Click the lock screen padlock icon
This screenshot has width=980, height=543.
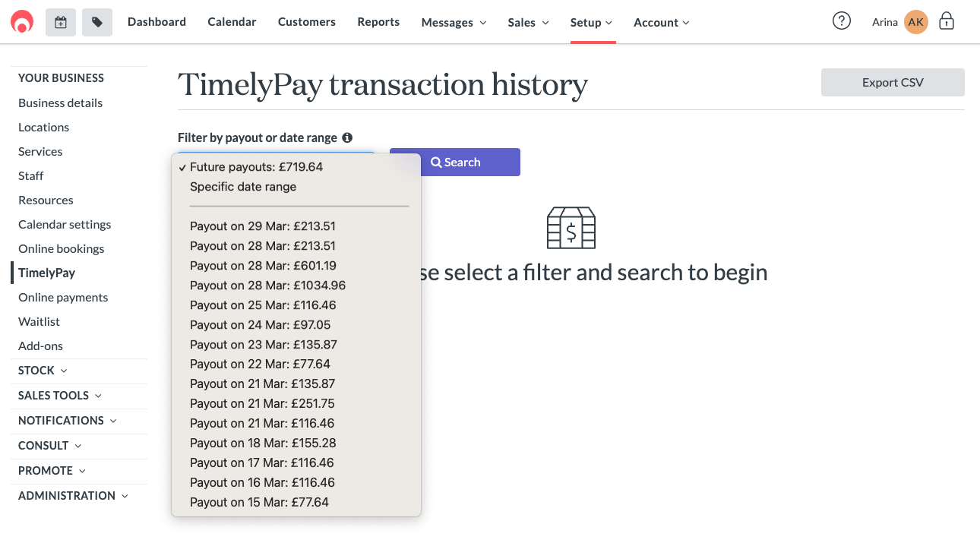947,21
